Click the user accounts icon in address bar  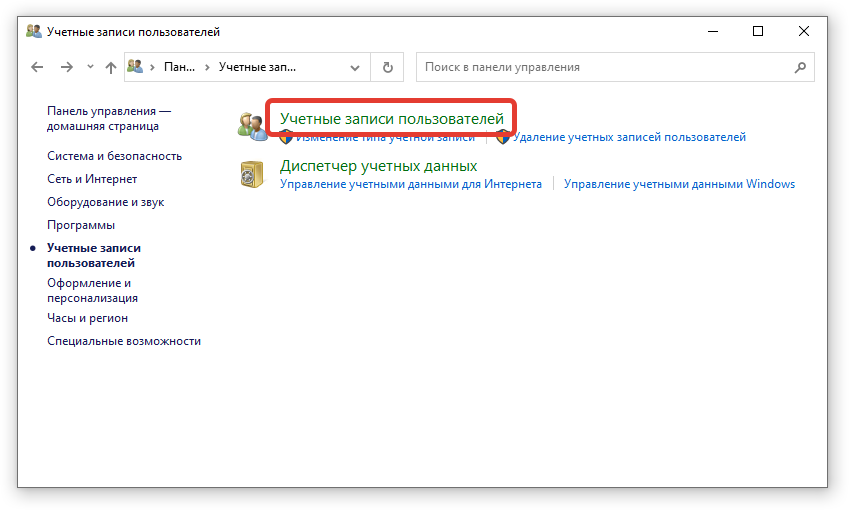(x=137, y=67)
